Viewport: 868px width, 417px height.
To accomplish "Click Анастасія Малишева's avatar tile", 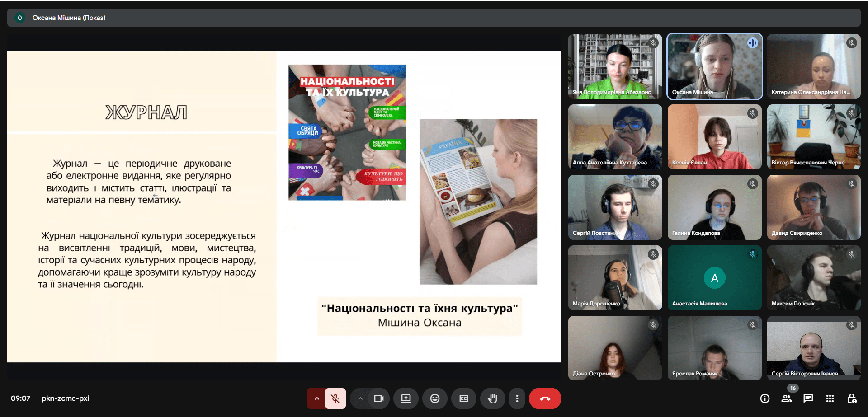I will pyautogui.click(x=714, y=278).
